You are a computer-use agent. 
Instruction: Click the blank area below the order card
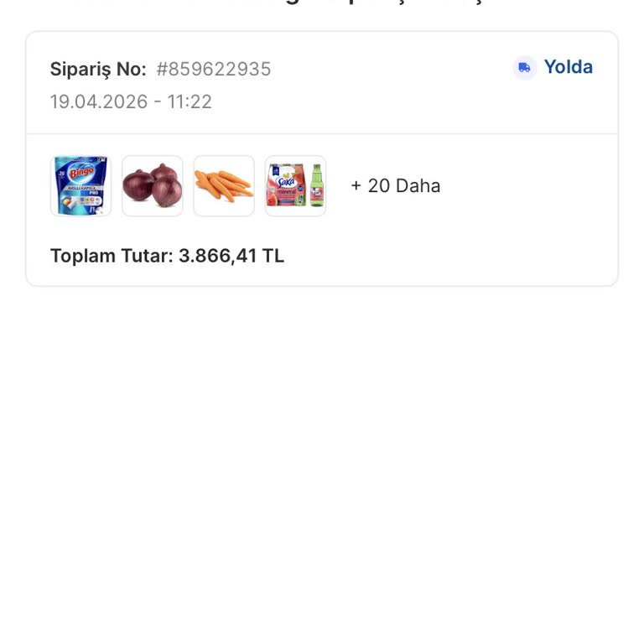322,461
